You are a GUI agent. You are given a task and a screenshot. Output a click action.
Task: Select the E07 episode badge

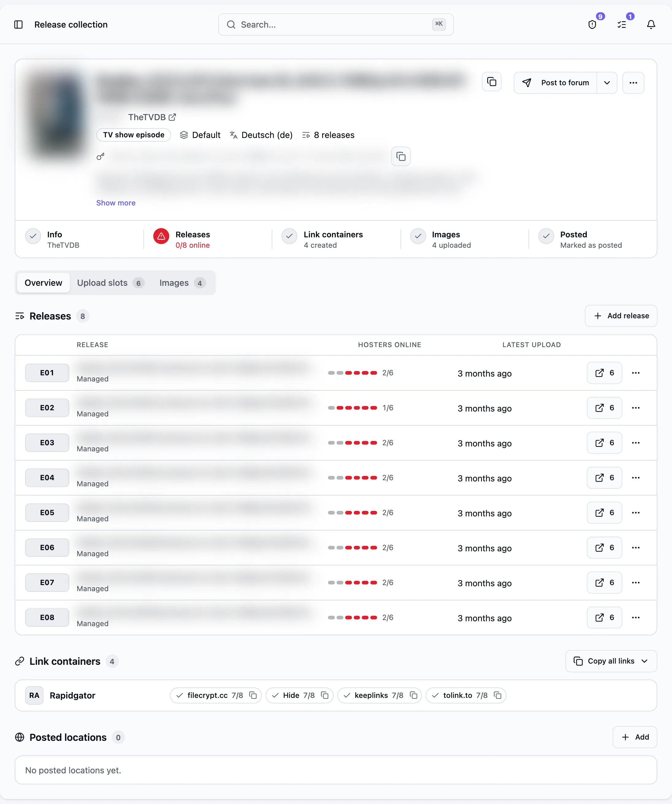[x=47, y=582]
